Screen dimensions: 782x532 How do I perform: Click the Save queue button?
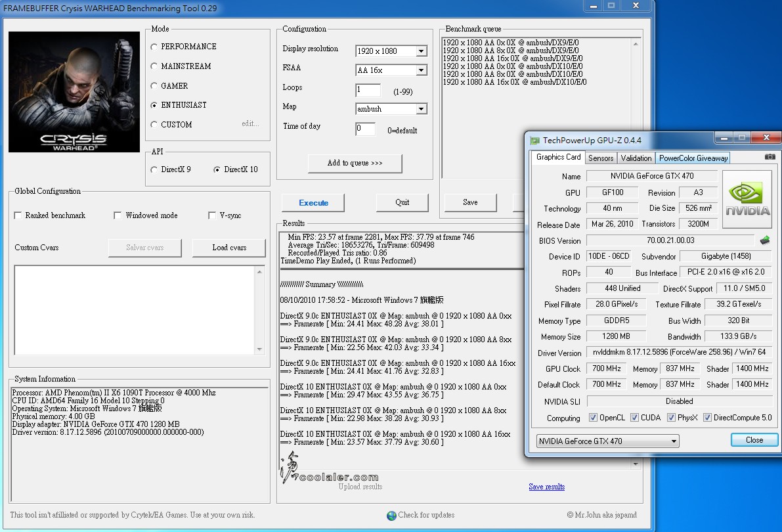(470, 202)
